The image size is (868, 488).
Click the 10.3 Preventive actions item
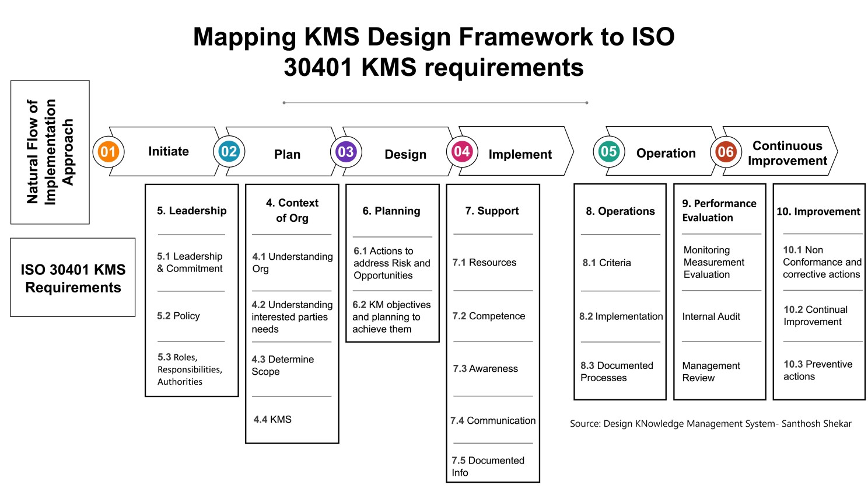pyautogui.click(x=818, y=370)
